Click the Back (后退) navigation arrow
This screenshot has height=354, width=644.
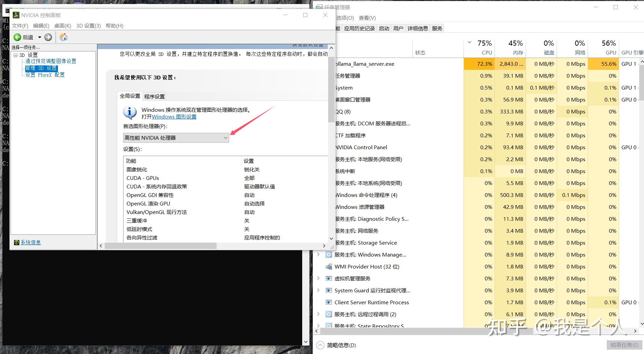point(18,37)
